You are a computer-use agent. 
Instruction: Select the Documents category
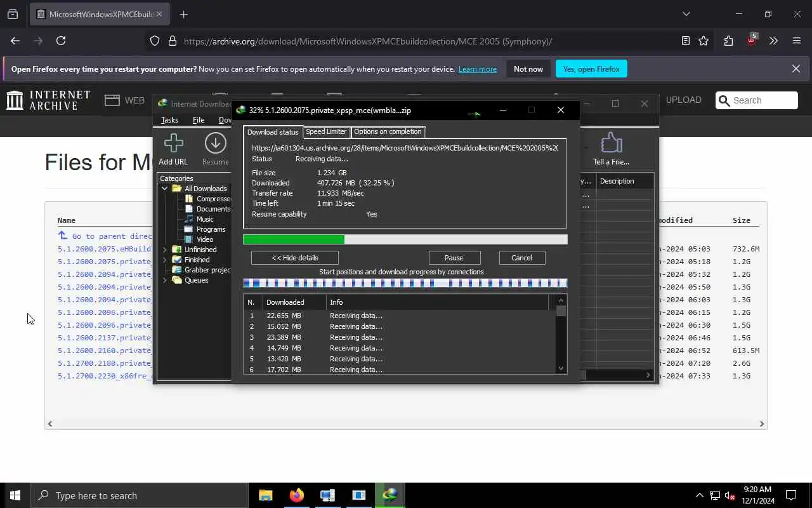click(208, 209)
